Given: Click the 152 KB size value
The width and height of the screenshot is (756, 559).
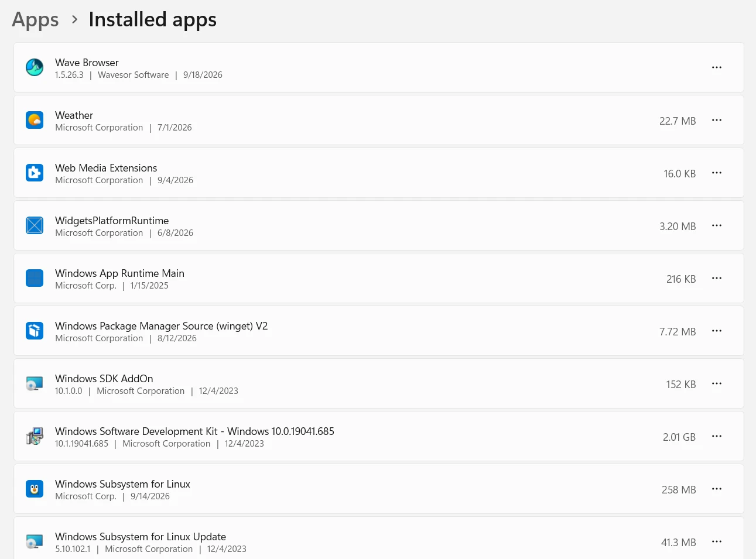Looking at the screenshot, I should (681, 385).
